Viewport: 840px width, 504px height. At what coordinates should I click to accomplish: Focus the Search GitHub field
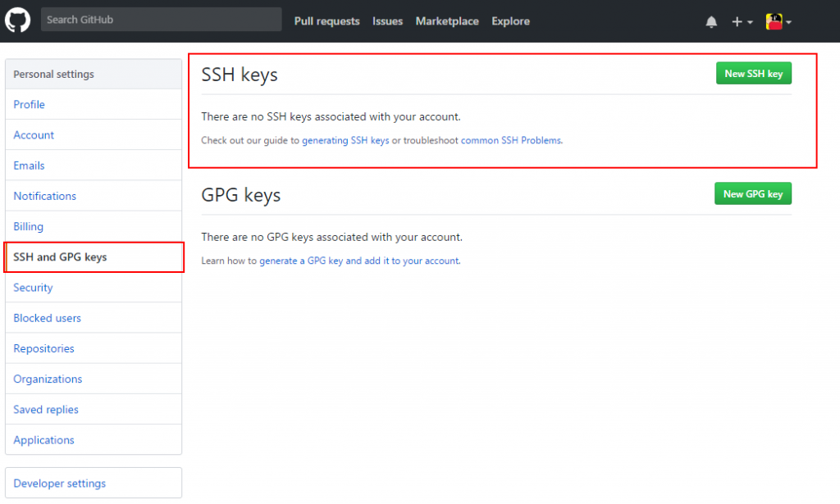pos(162,20)
